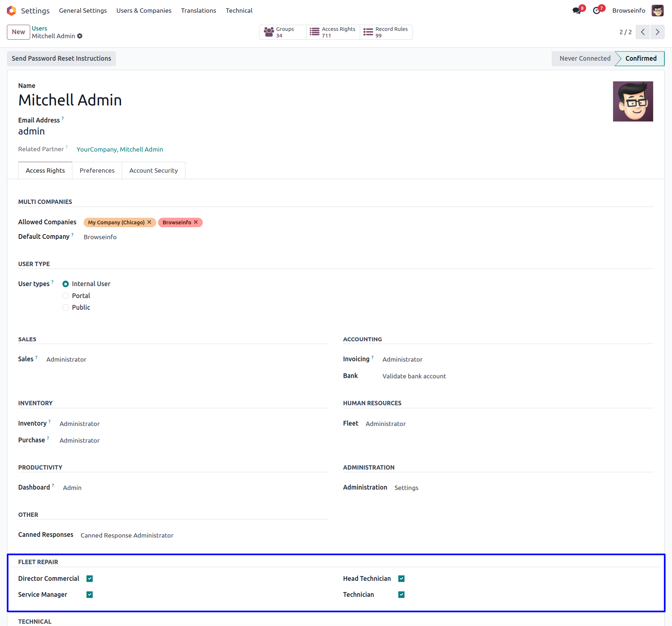672x626 pixels.
Task: Select the Portal user type
Action: point(66,296)
